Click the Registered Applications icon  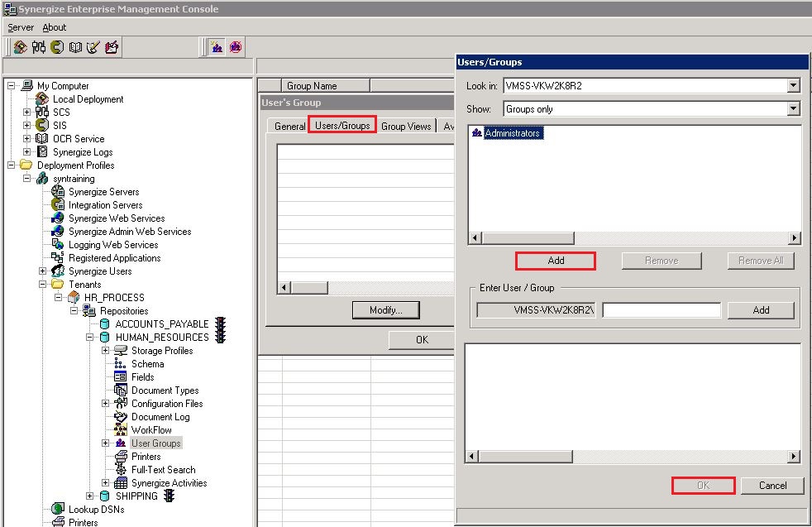(58, 257)
